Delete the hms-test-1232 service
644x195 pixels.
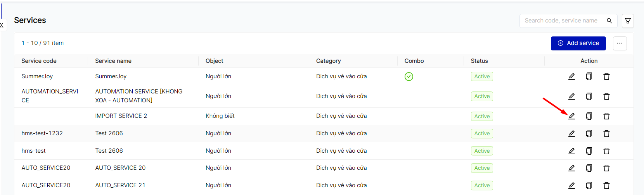[606, 133]
